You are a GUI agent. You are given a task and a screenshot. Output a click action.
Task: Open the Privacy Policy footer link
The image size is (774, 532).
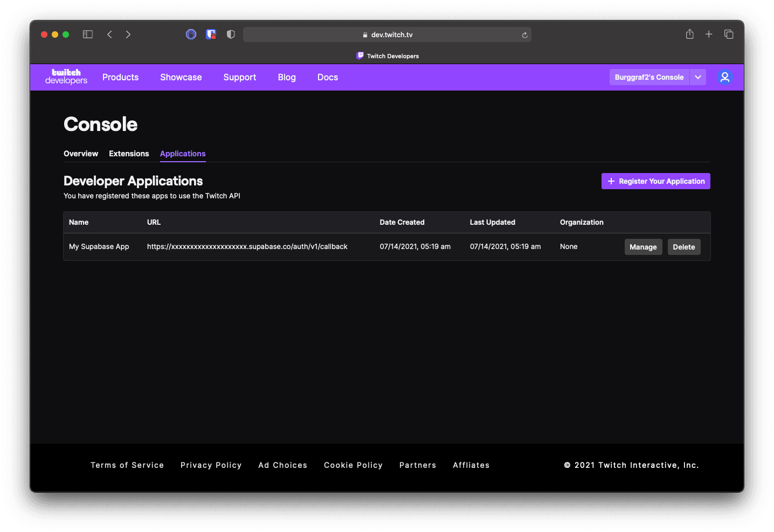[x=211, y=465]
